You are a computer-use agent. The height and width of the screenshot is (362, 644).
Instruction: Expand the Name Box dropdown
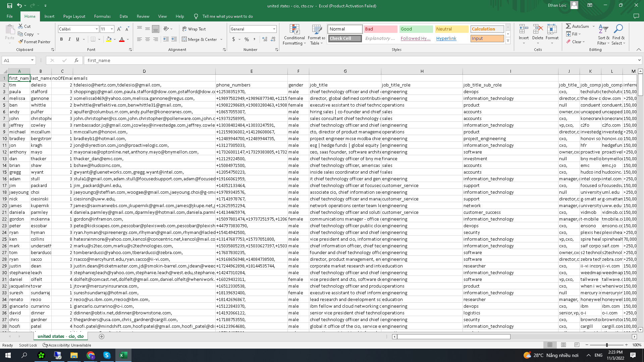(x=32, y=60)
